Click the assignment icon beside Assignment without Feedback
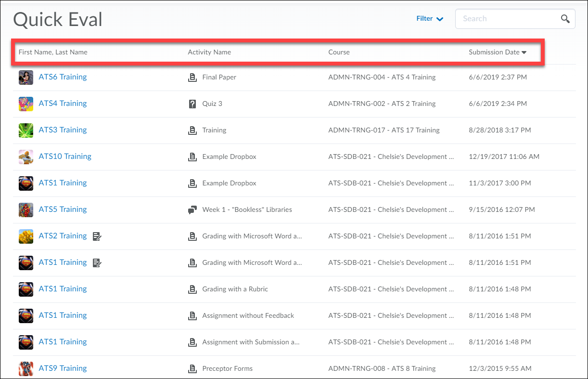This screenshot has width=588, height=379. (x=193, y=315)
